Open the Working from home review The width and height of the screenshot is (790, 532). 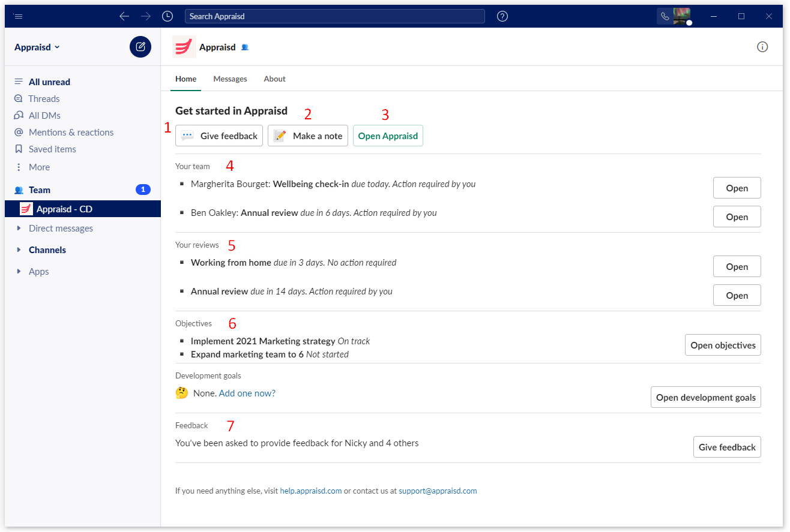point(737,266)
